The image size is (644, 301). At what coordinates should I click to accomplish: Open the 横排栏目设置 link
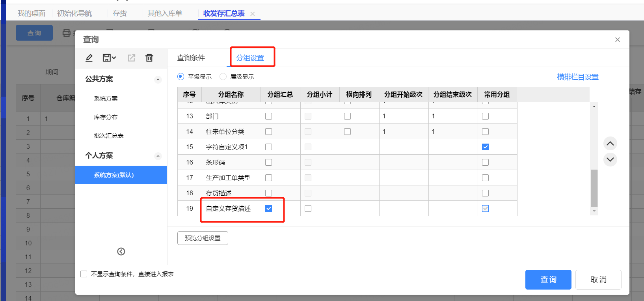point(577,77)
